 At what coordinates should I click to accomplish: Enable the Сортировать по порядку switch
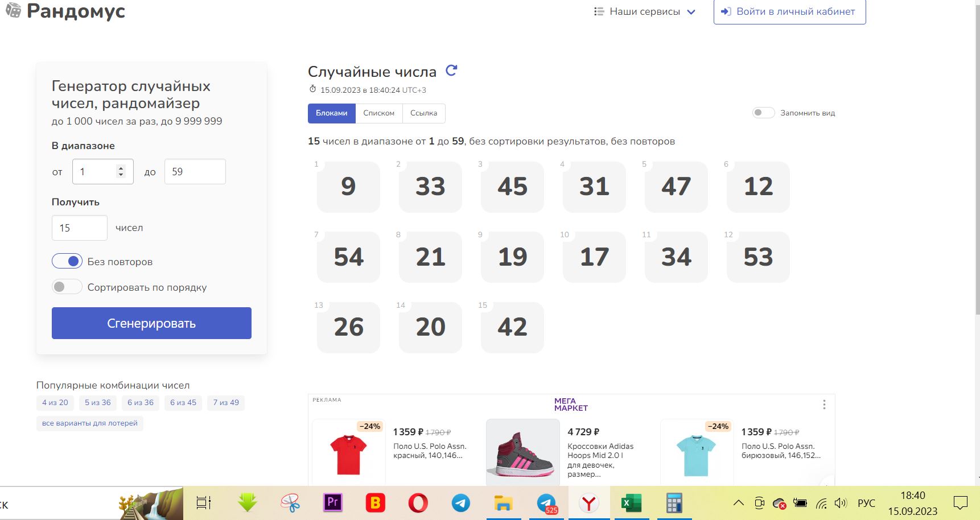[67, 287]
